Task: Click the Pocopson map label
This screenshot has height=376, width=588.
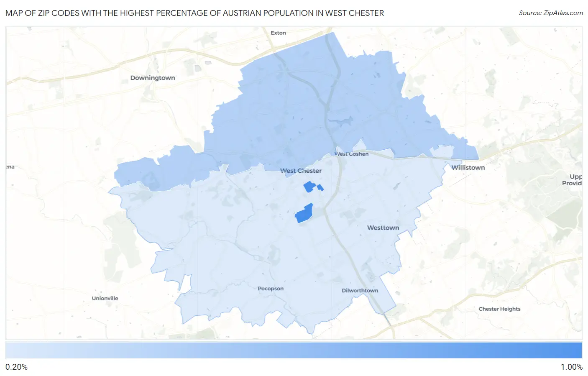Action: (x=271, y=289)
